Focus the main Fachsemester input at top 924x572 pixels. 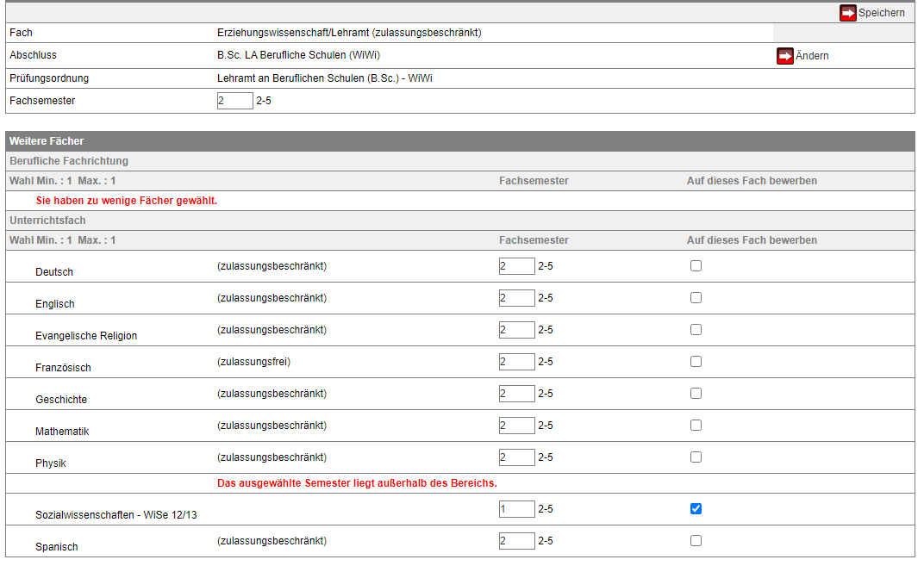(234, 101)
